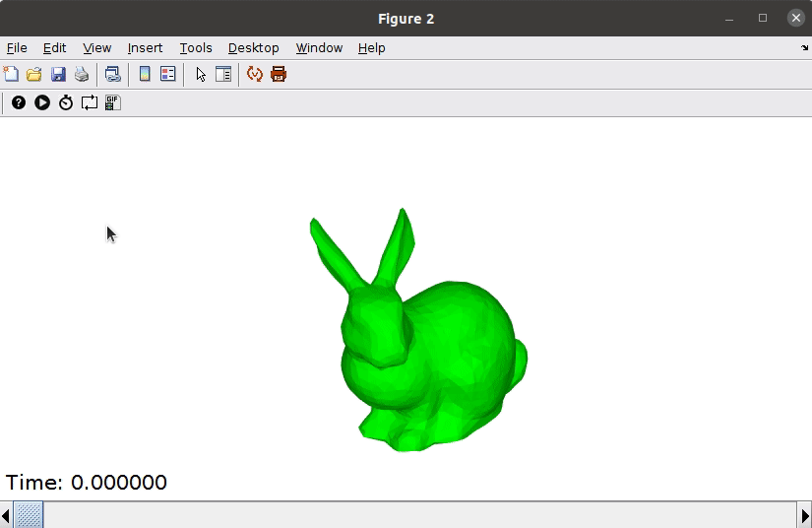
Task: Start the animation with play button
Action: (42, 102)
